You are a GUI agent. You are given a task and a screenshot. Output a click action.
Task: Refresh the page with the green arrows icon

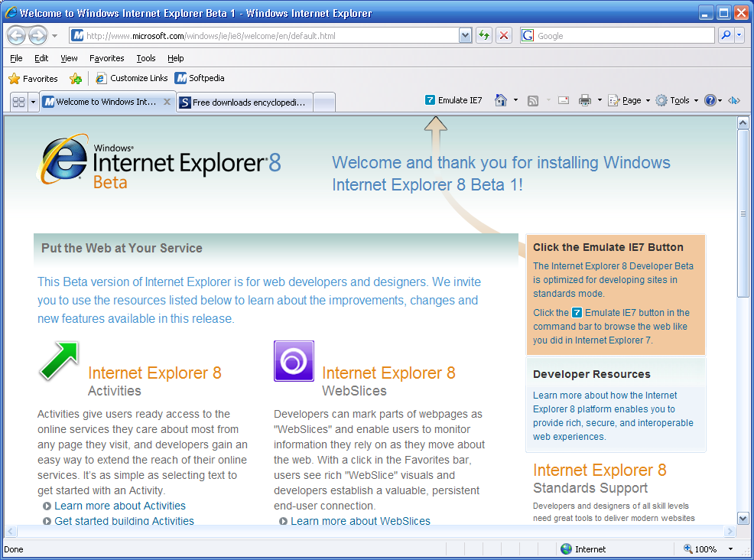(483, 35)
